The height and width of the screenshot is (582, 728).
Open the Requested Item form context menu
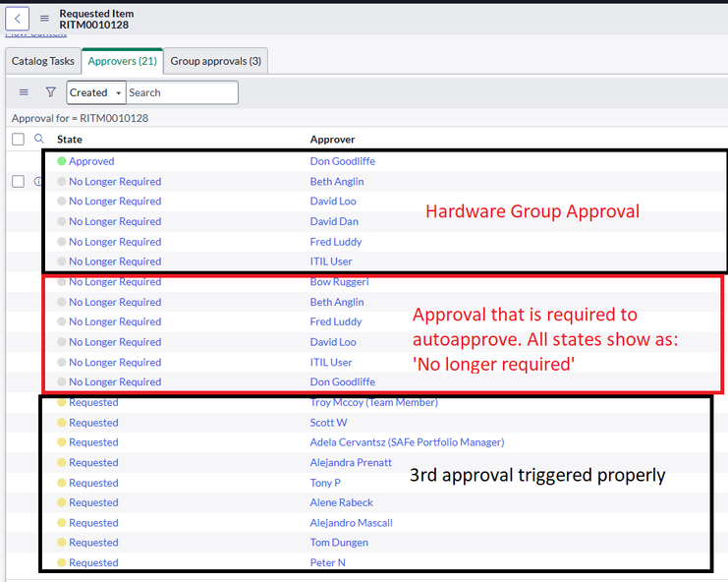coord(44,19)
